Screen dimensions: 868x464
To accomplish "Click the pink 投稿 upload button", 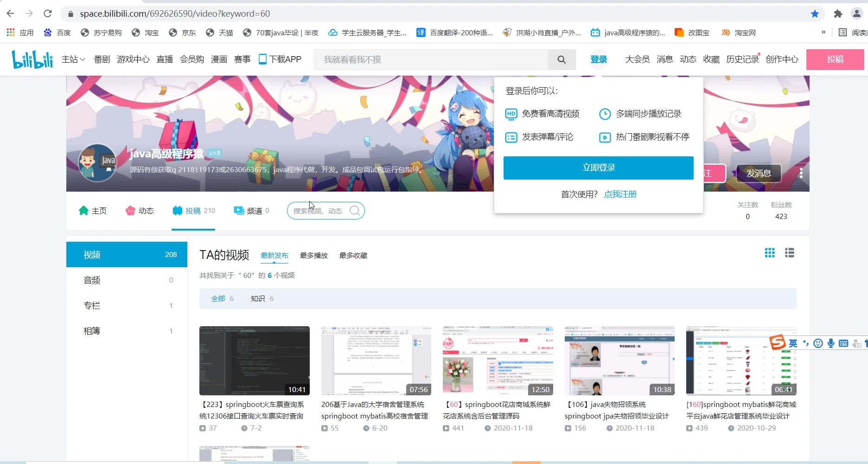I will pyautogui.click(x=835, y=59).
